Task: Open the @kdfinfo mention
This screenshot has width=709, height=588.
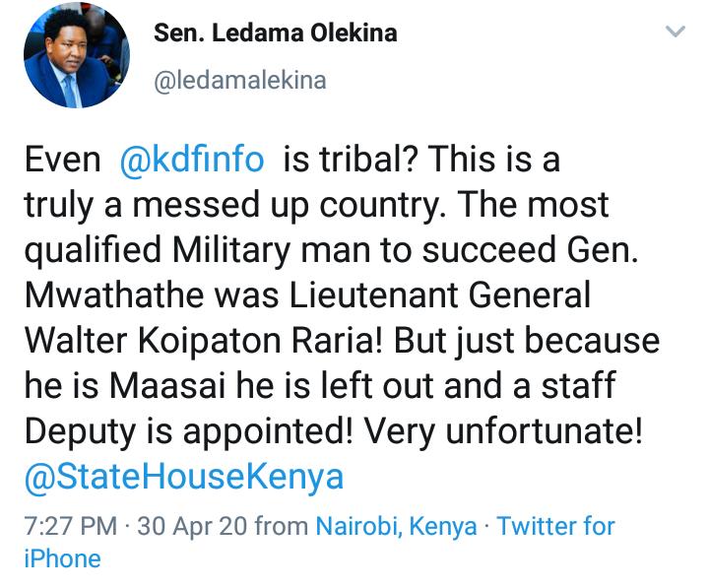Action: [191, 161]
